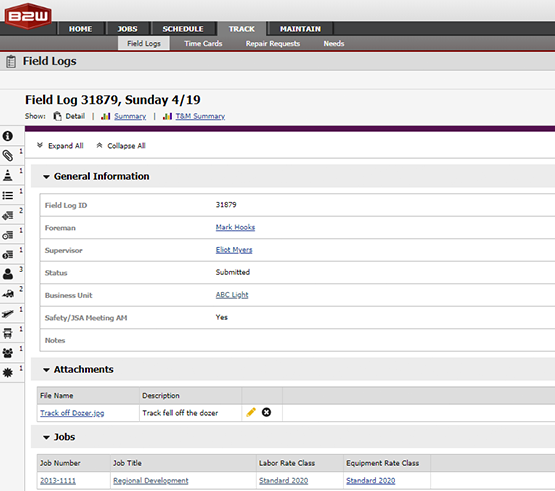
Task: Collapse the General Information section
Action: [46, 177]
